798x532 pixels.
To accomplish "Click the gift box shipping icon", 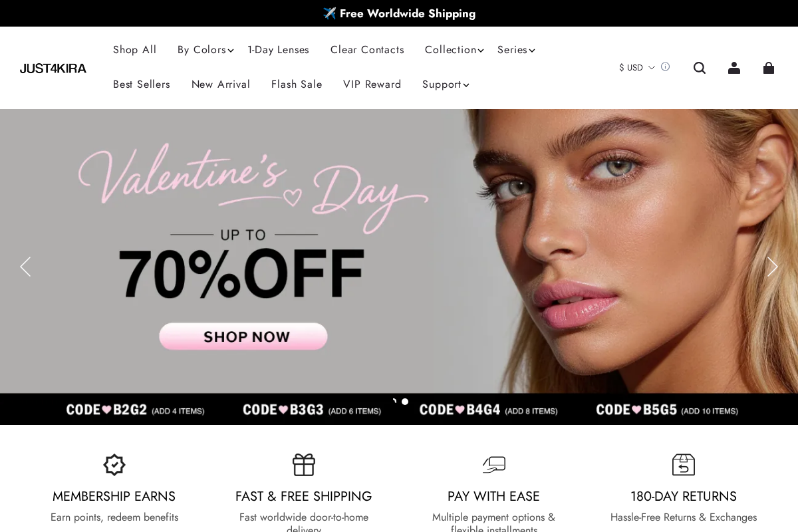I will [x=304, y=465].
